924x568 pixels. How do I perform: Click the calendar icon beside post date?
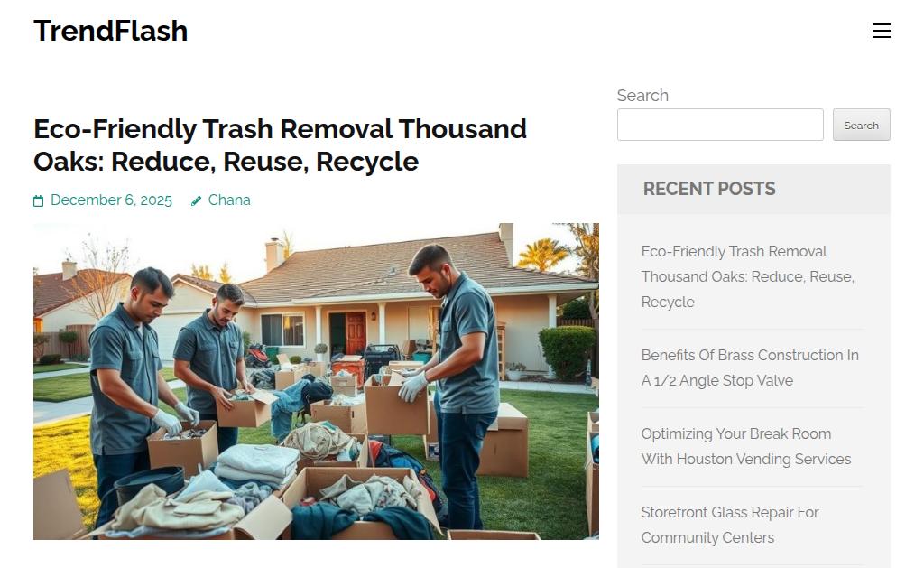[x=38, y=201]
